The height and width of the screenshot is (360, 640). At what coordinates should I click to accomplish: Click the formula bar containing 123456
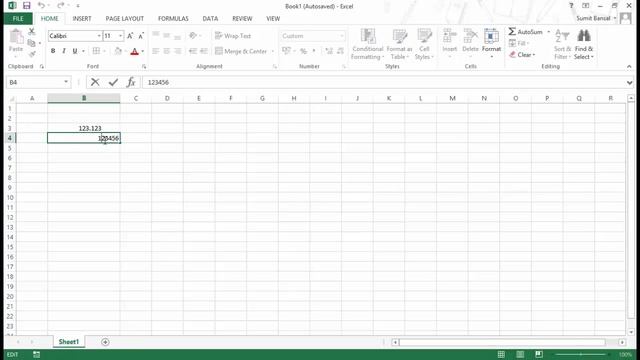click(x=383, y=82)
